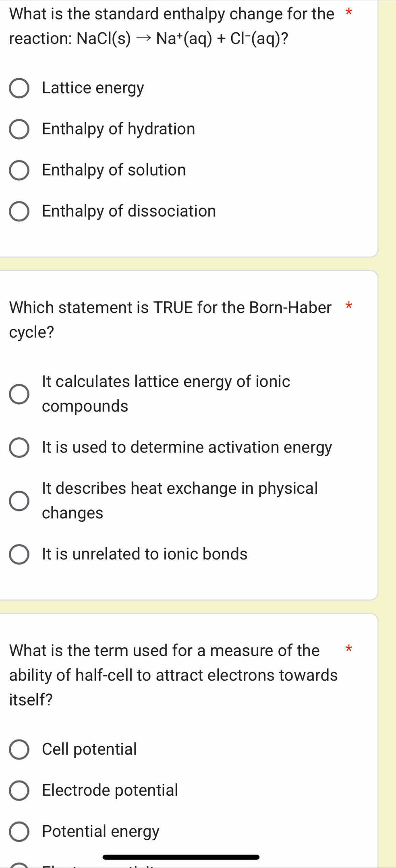Screen dimensions: 396x868
Task: Click the NaCl enthalpy question text
Action: pos(161,26)
